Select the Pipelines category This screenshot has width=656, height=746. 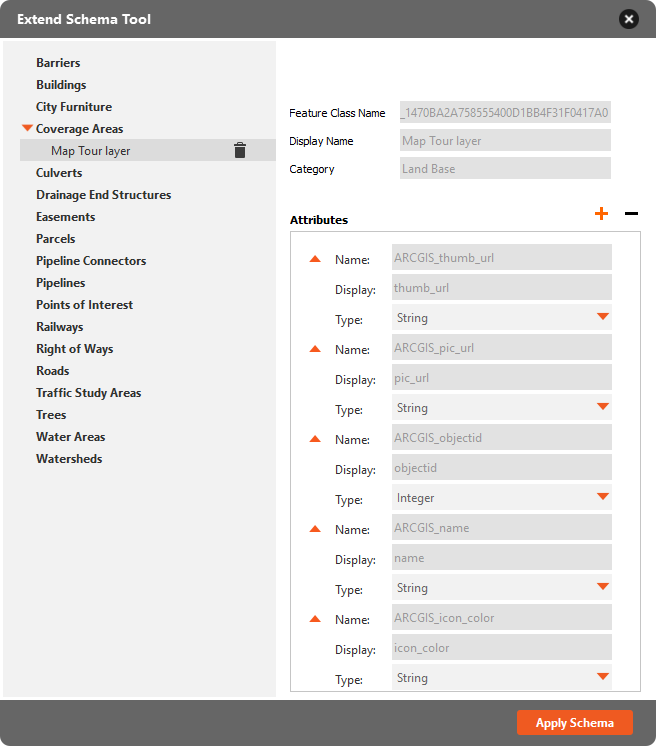pos(61,283)
